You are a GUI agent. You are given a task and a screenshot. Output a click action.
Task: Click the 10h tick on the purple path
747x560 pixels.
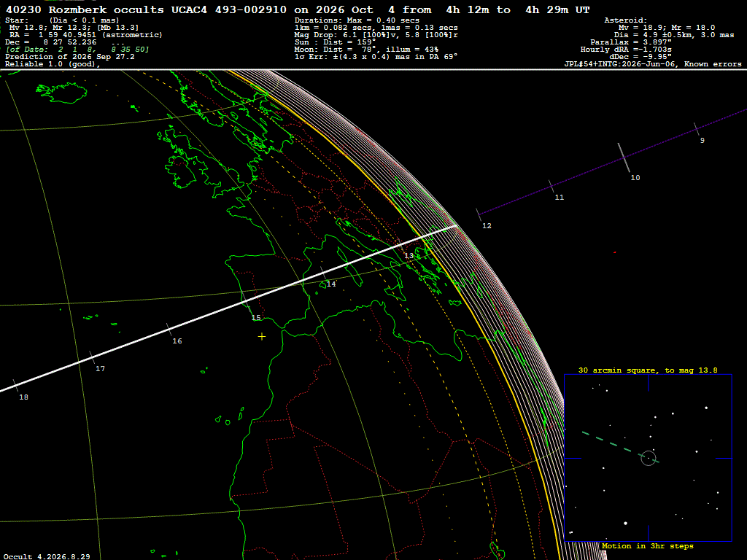[x=624, y=157]
